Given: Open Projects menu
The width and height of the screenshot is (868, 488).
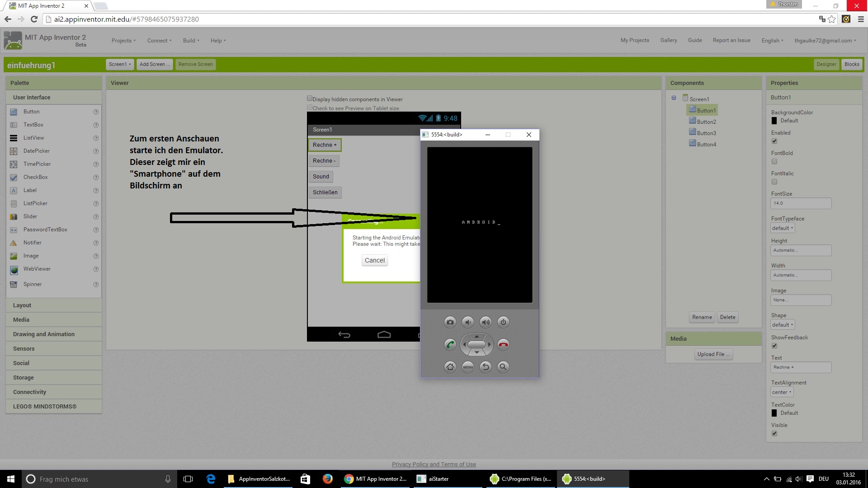Looking at the screenshot, I should coord(123,41).
